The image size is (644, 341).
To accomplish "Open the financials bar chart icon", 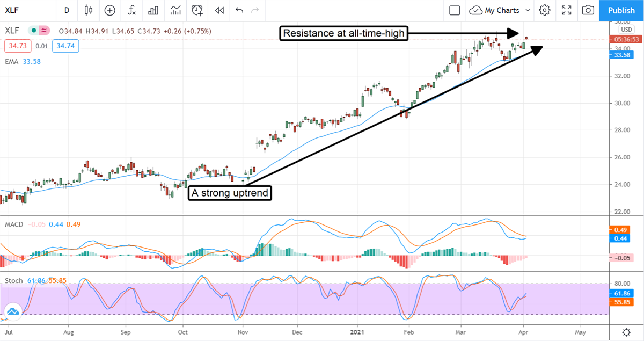I will click(x=153, y=10).
